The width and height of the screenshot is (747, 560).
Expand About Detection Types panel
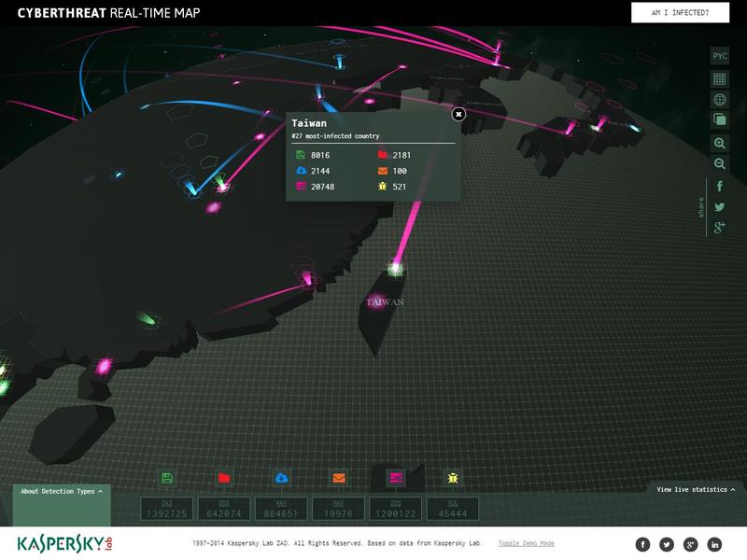(62, 491)
